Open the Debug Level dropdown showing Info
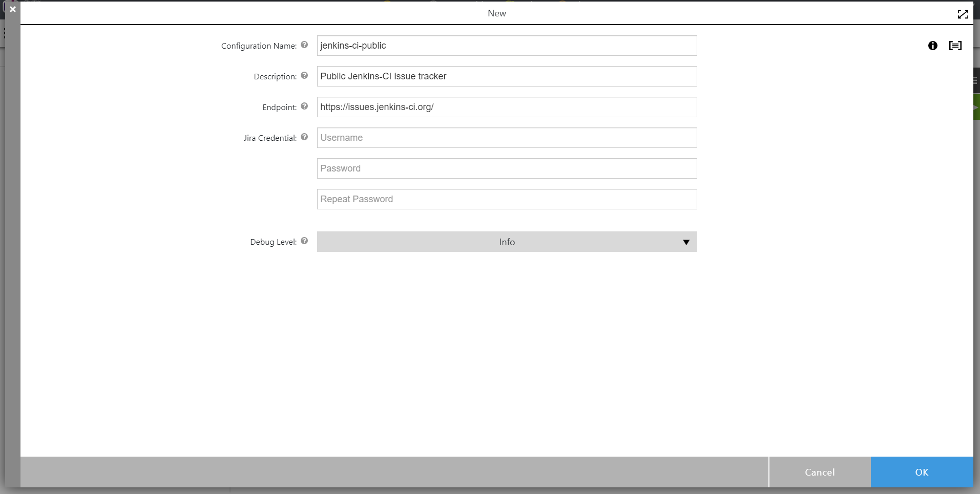This screenshot has height=494, width=980. [x=507, y=242]
